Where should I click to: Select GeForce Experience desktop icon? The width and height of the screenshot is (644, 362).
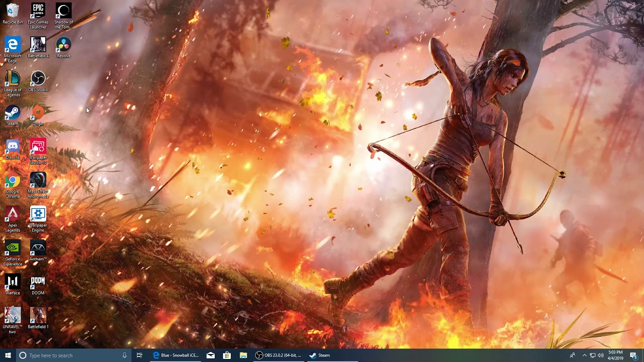13,253
